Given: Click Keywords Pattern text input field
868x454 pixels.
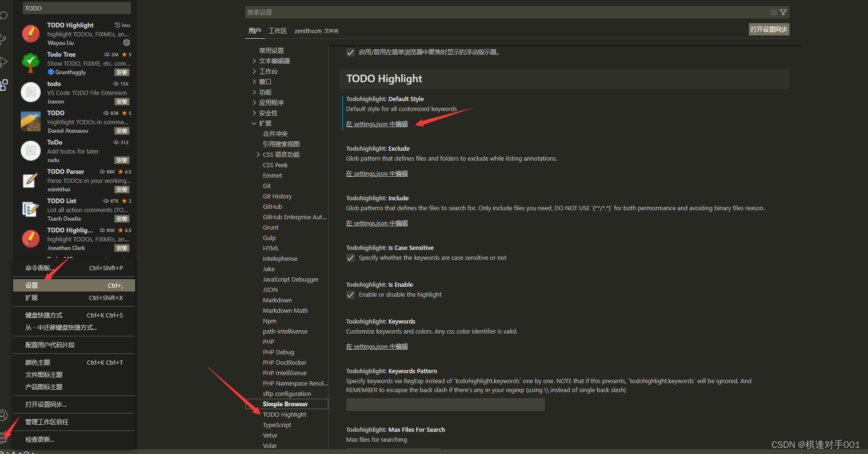Looking at the screenshot, I should 445,404.
